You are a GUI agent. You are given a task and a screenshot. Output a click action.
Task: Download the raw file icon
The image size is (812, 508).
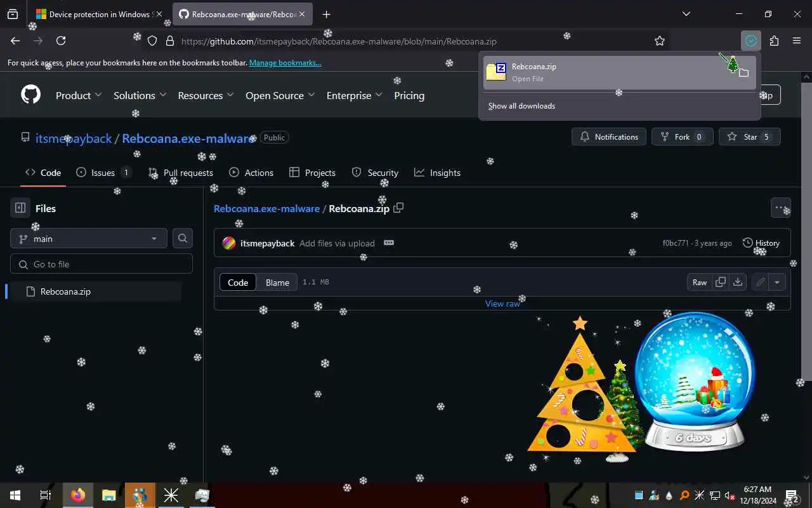tap(738, 282)
